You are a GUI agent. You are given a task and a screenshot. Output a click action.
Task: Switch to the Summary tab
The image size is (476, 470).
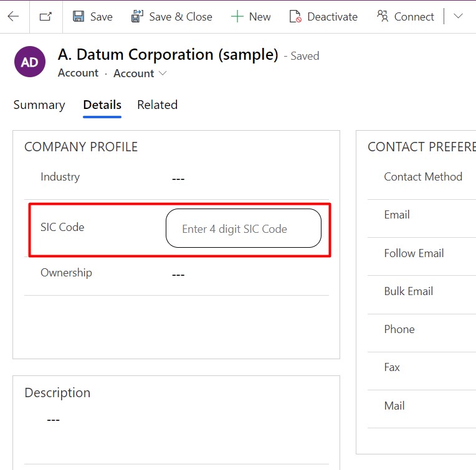(39, 105)
